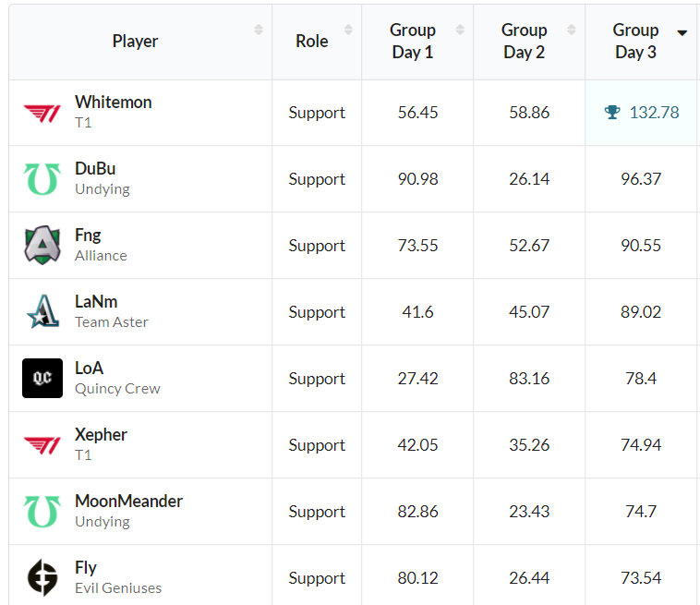This screenshot has width=700, height=605.
Task: Toggle the Group Day 3 descending sort arrow
Action: (682, 32)
